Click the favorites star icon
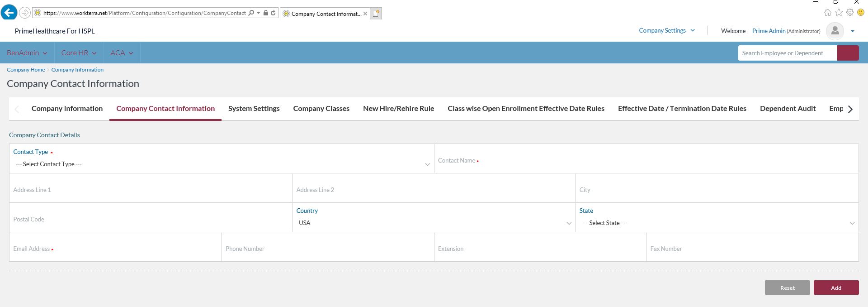This screenshot has width=868, height=307. point(839,13)
